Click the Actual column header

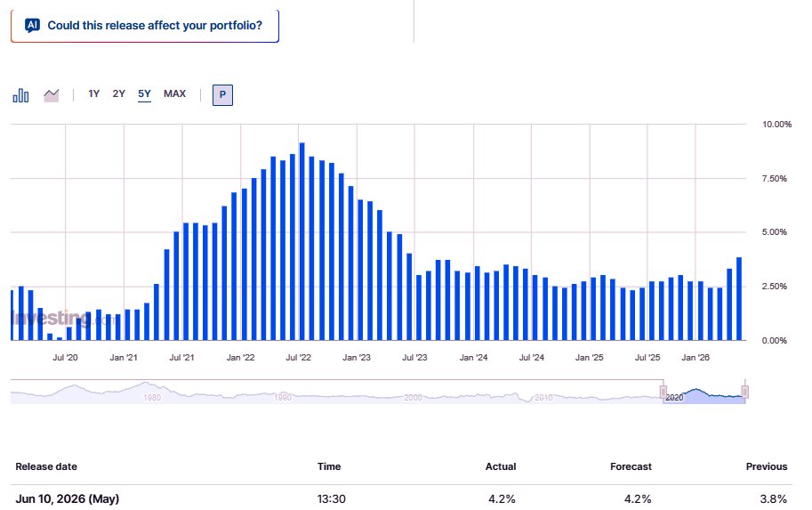pyautogui.click(x=501, y=466)
